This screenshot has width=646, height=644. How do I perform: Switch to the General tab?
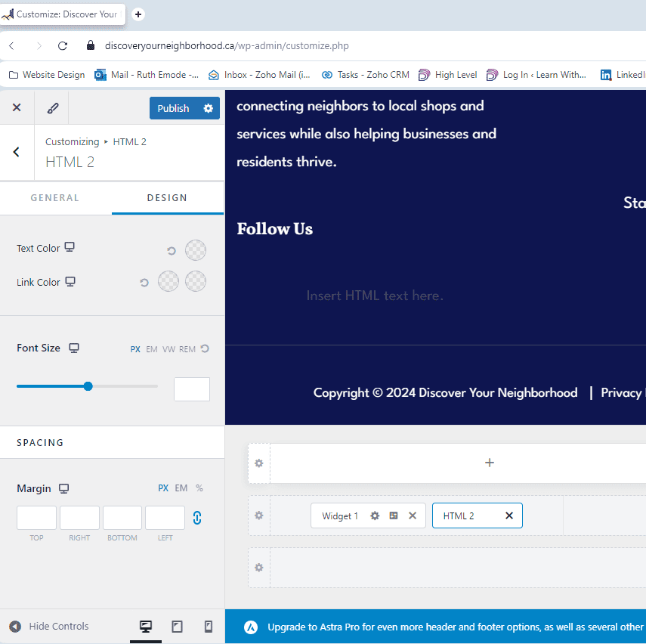[x=54, y=198]
